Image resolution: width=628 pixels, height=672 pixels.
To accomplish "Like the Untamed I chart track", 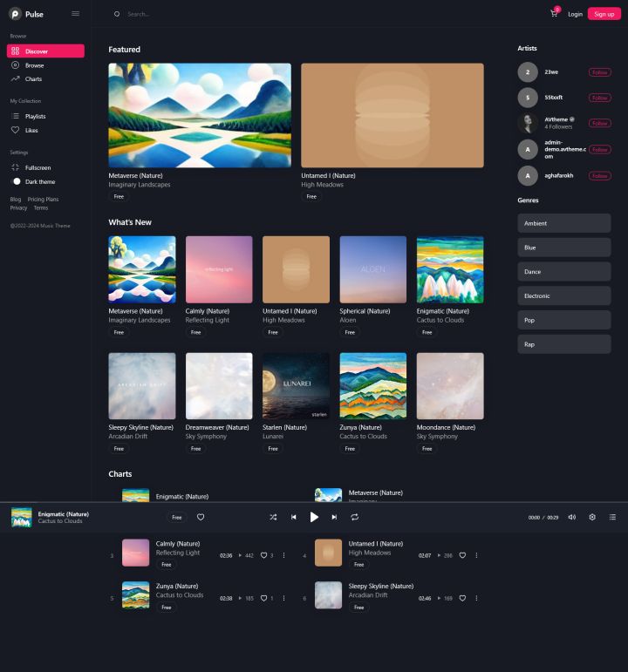I will [462, 555].
